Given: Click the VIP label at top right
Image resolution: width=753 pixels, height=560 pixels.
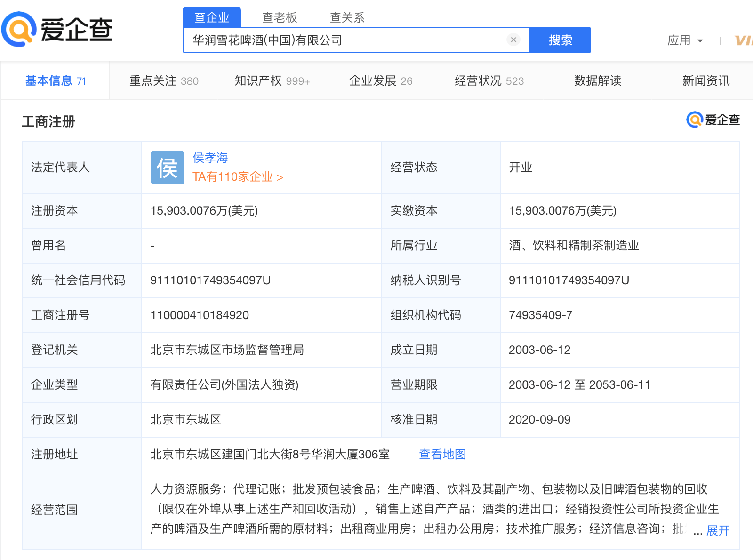Looking at the screenshot, I should 744,40.
